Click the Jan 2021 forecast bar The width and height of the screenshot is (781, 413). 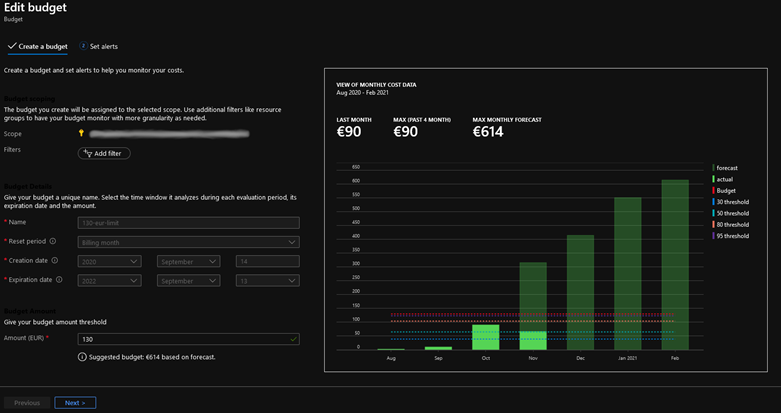[x=628, y=274]
